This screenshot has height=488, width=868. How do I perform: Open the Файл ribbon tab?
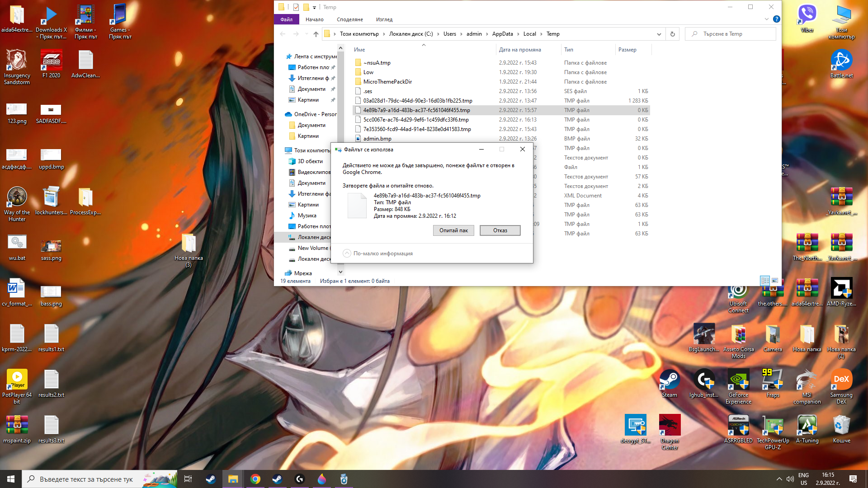286,19
